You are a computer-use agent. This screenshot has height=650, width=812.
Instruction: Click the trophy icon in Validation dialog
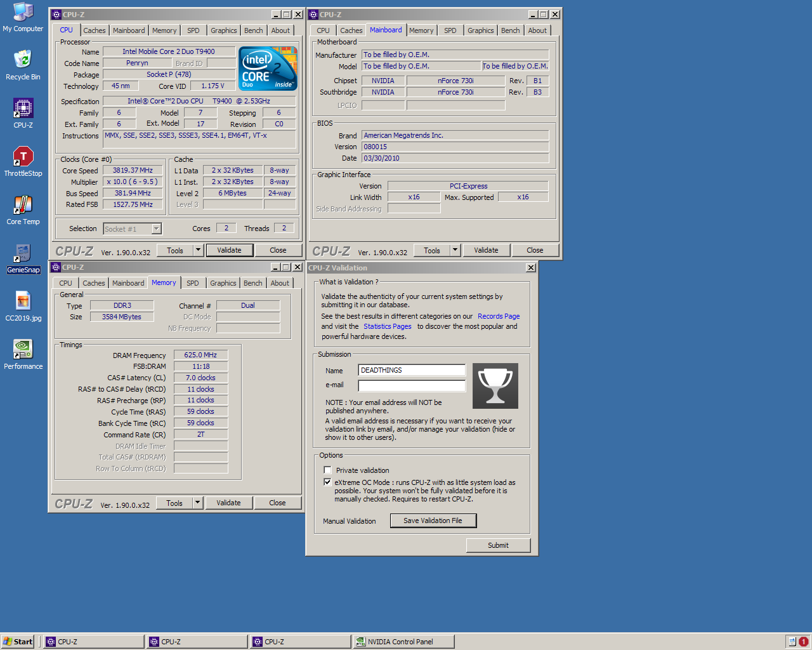click(495, 386)
